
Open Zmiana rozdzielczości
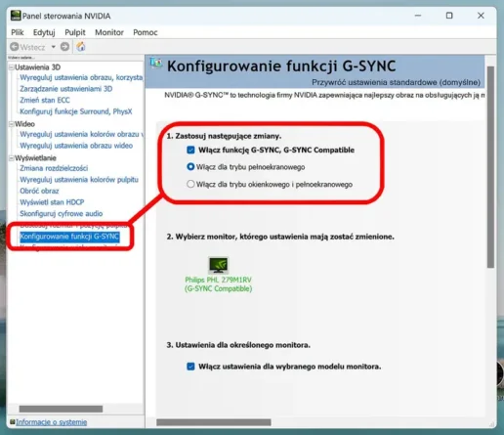click(54, 168)
